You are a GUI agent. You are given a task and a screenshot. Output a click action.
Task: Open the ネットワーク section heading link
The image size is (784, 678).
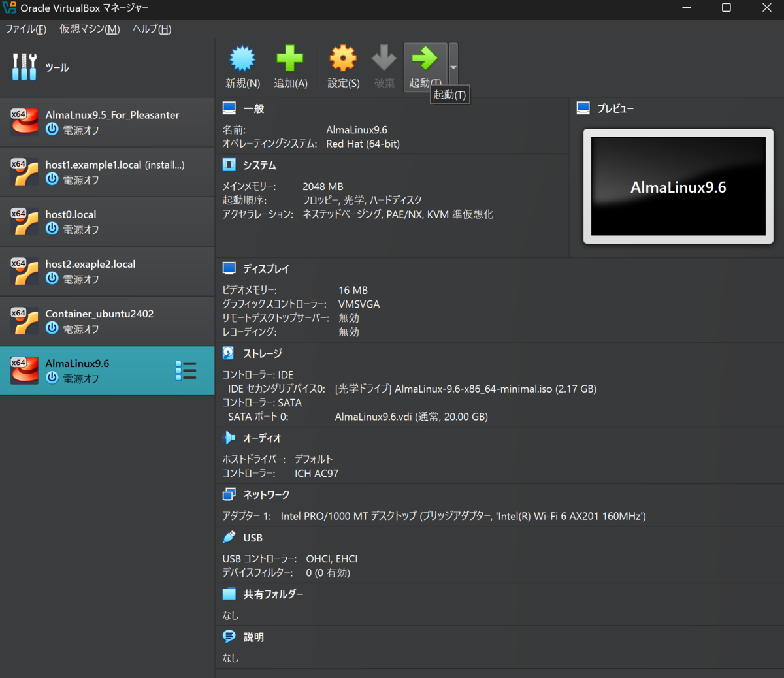(x=267, y=495)
